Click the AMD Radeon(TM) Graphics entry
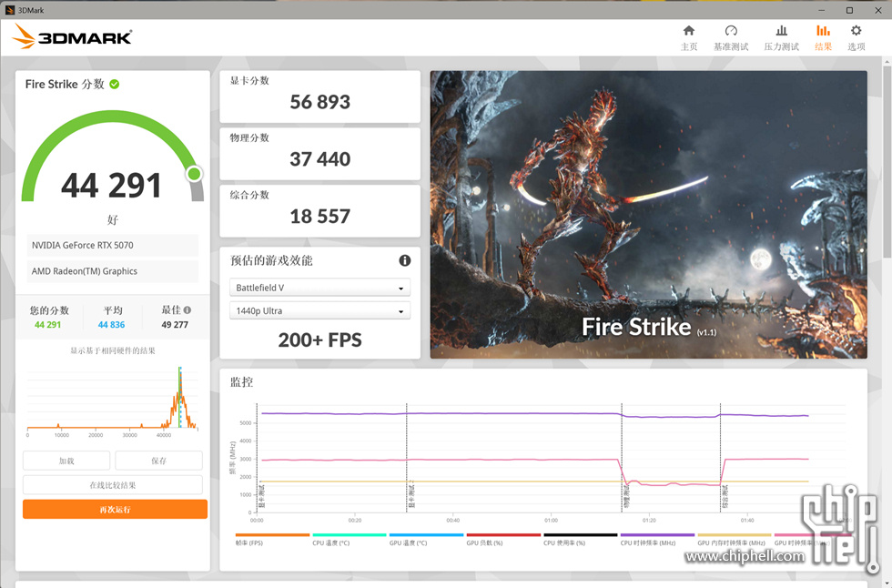892x588 pixels. click(x=113, y=271)
